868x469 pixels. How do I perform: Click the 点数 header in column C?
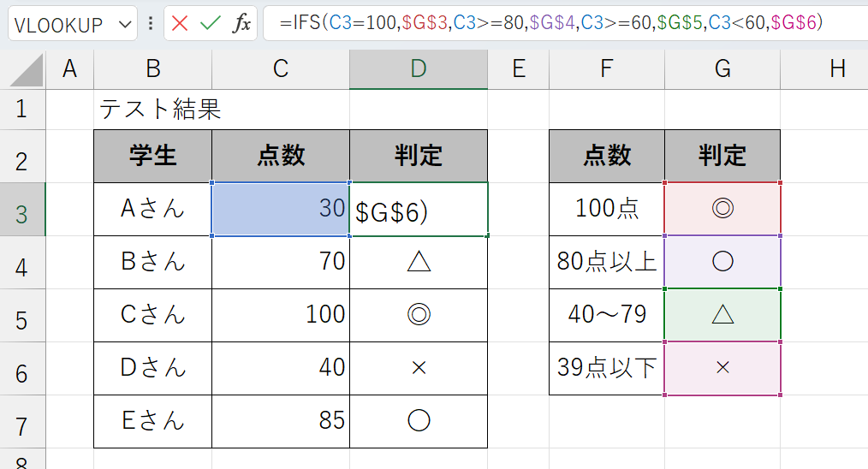tap(281, 156)
